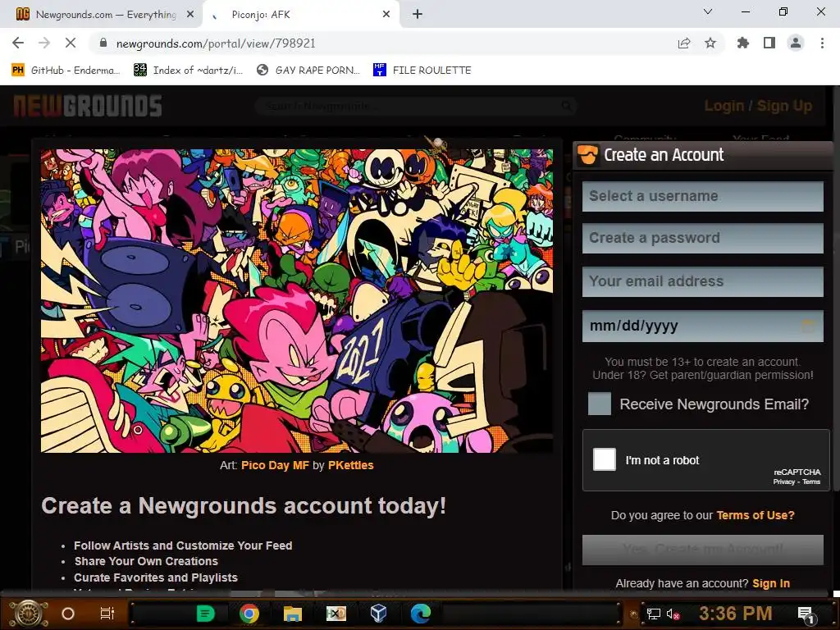Open the Chrome three-dot menu

click(822, 43)
